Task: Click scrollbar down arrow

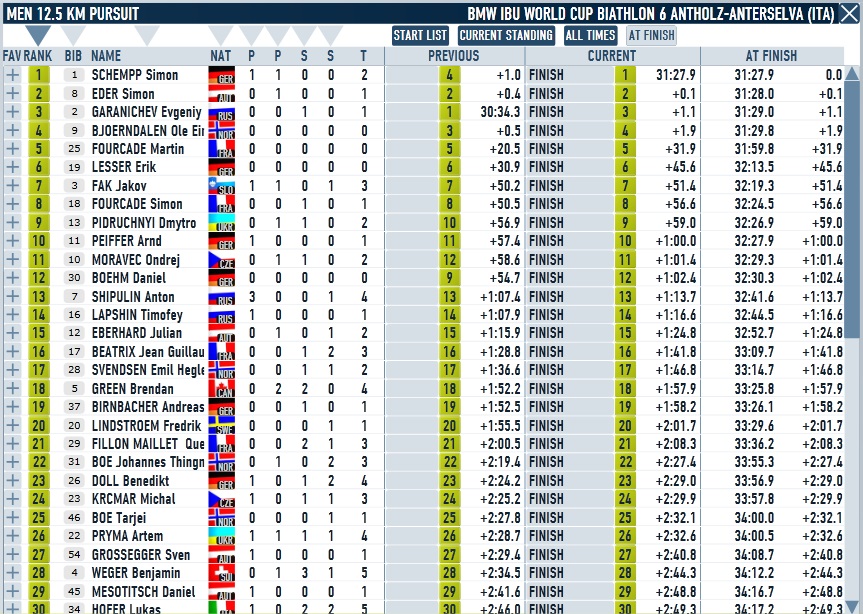Action: click(x=852, y=606)
